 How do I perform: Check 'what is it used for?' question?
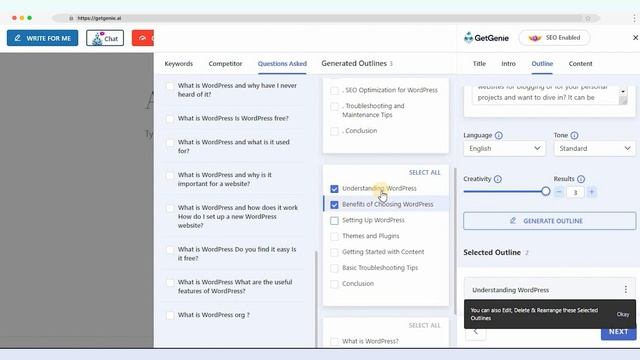tap(170, 142)
